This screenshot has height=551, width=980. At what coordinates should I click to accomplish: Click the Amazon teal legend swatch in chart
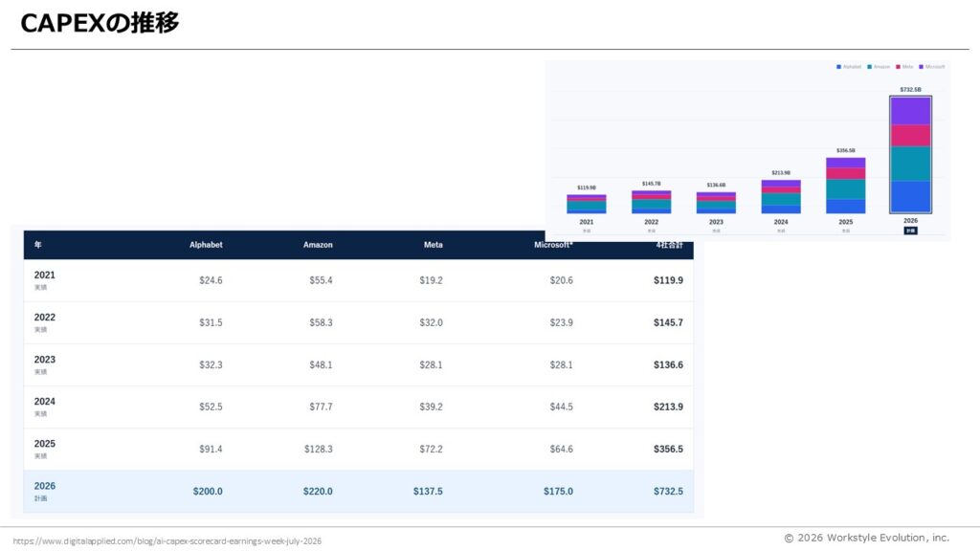pyautogui.click(x=869, y=67)
